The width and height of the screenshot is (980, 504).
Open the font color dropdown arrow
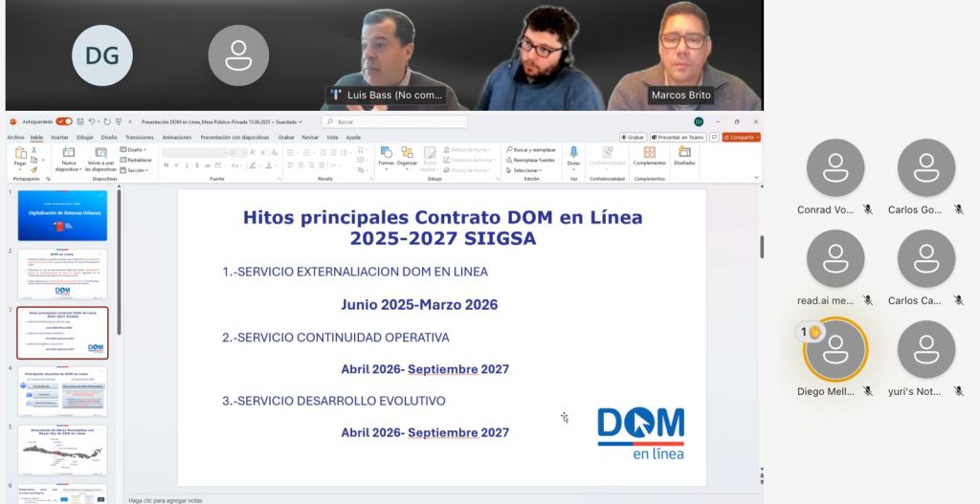pyautogui.click(x=277, y=165)
